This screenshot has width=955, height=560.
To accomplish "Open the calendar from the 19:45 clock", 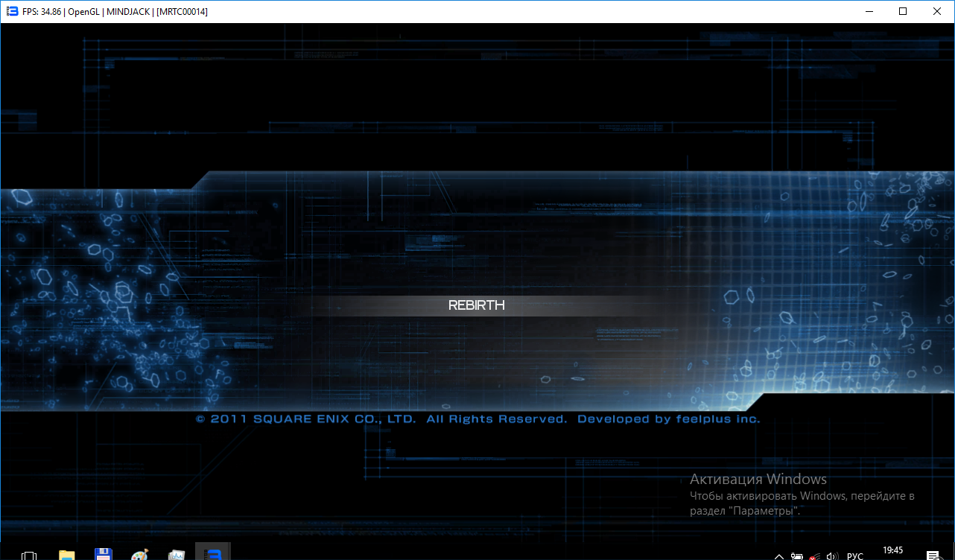I will click(892, 551).
